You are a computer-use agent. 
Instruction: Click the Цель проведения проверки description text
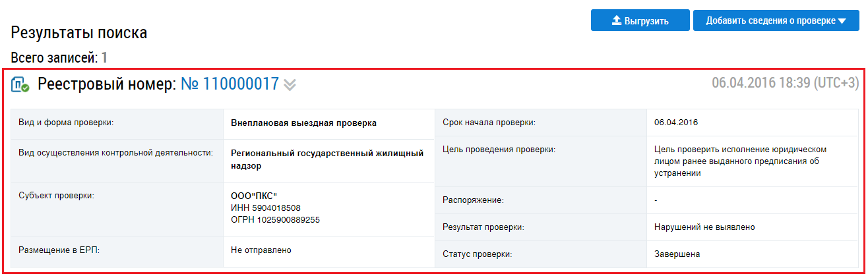(739, 161)
